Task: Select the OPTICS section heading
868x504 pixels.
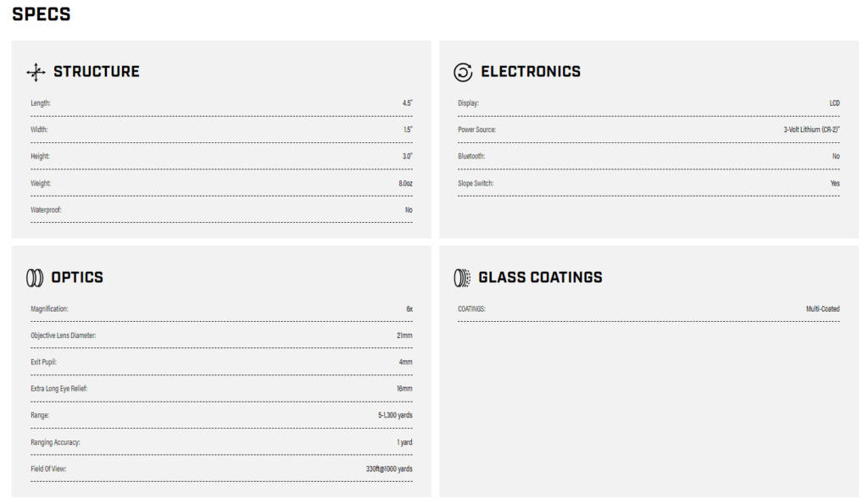Action: pyautogui.click(x=77, y=277)
